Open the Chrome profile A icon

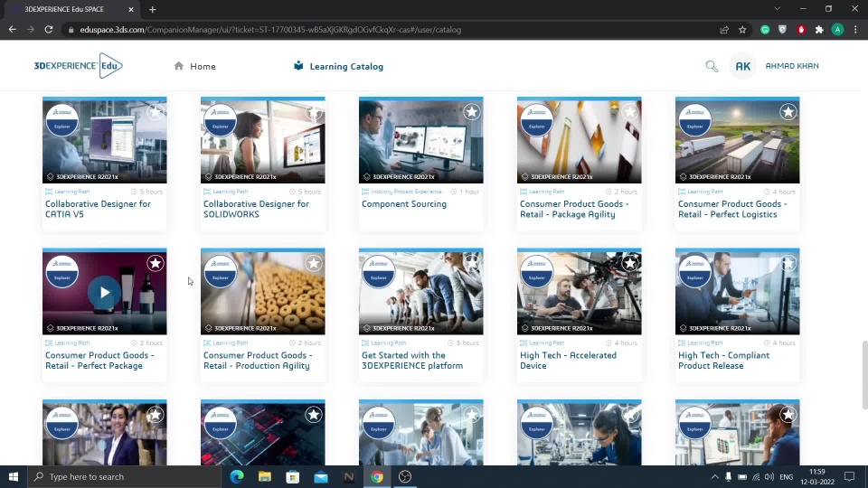pyautogui.click(x=837, y=30)
